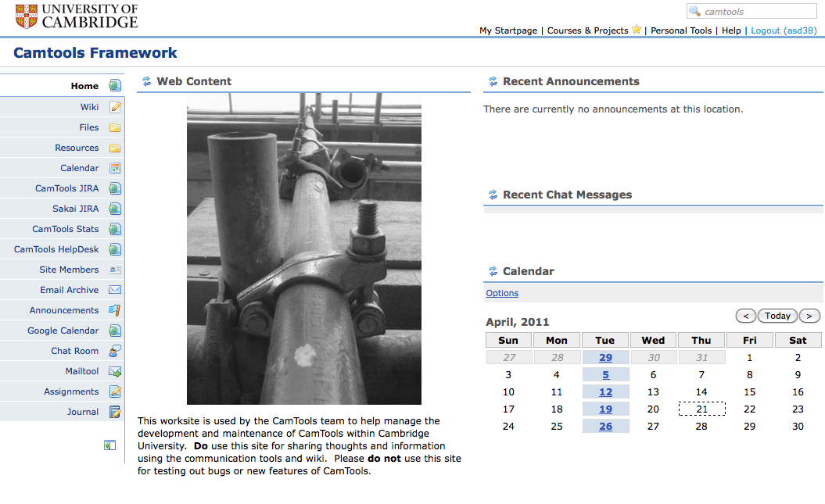Click the Mailtool icon in sidebar
This screenshot has height=504, width=825.
click(x=115, y=372)
